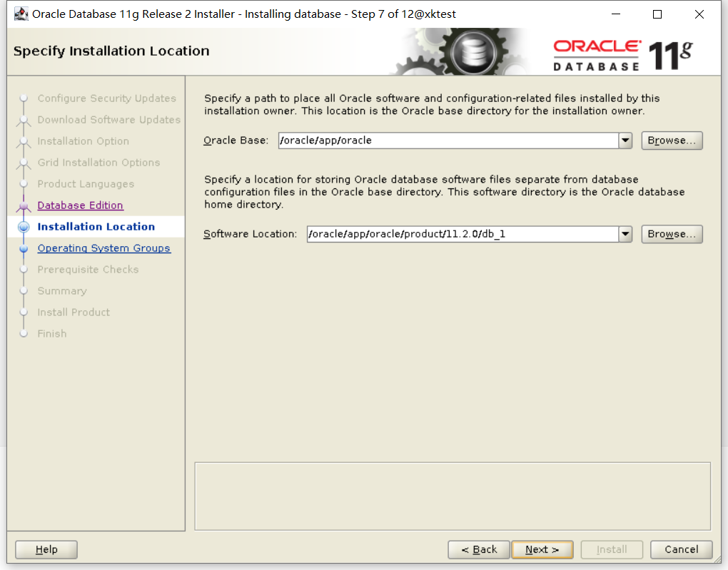Click the Product Languages step

point(86,184)
